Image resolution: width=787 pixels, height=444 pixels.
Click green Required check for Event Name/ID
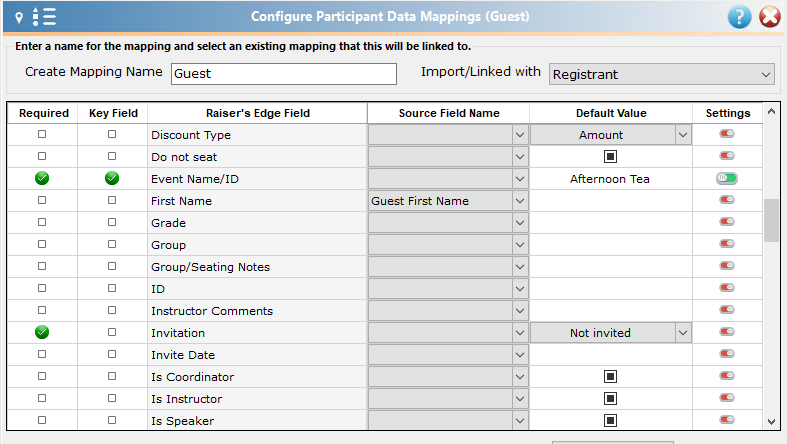42,178
